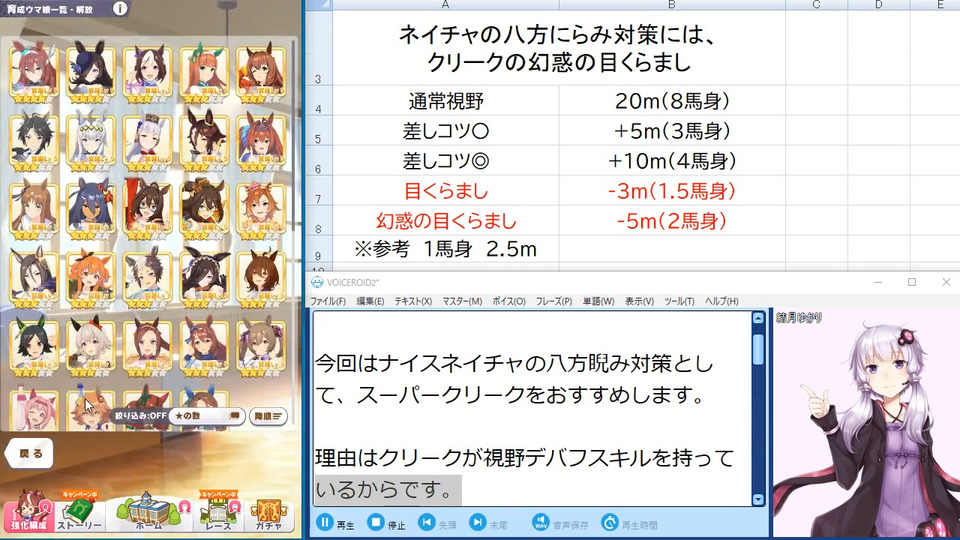Image resolution: width=960 pixels, height=540 pixels.
Task: Open the ファイル(F) menu
Action: click(328, 301)
